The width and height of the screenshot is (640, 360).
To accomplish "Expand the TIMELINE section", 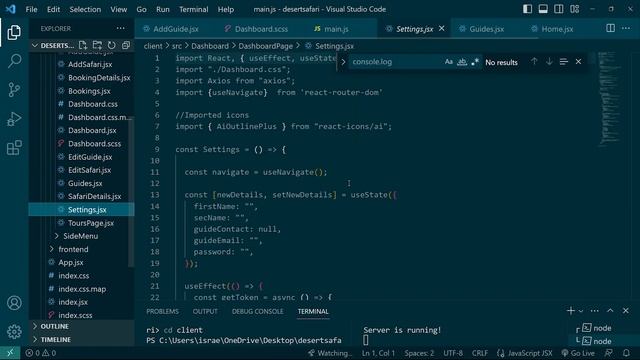I will [56, 339].
